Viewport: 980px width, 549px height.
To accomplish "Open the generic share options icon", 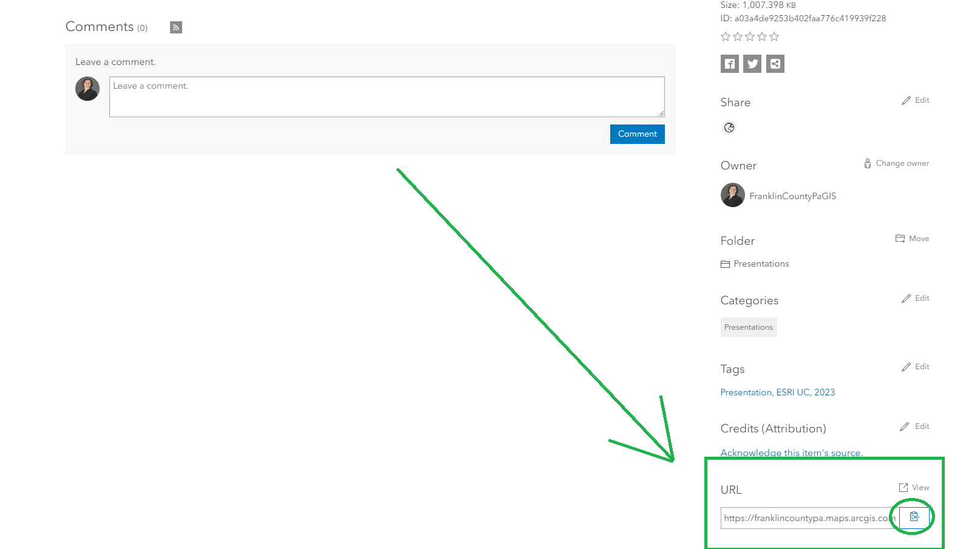I will pos(775,63).
